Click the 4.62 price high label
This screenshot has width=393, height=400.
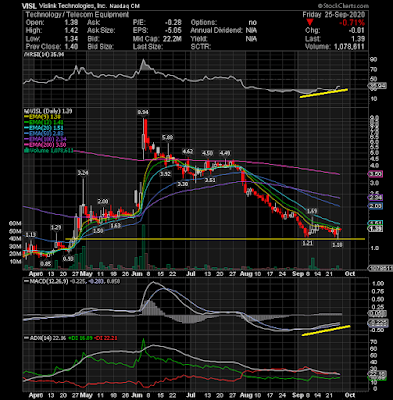click(x=188, y=152)
